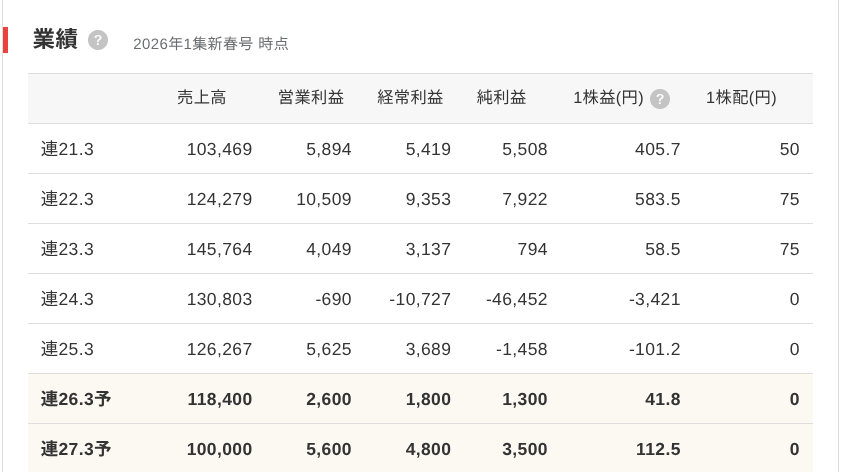This screenshot has width=842, height=472.
Task: Click the 連26.3予 forecast row label
Action: click(x=76, y=399)
